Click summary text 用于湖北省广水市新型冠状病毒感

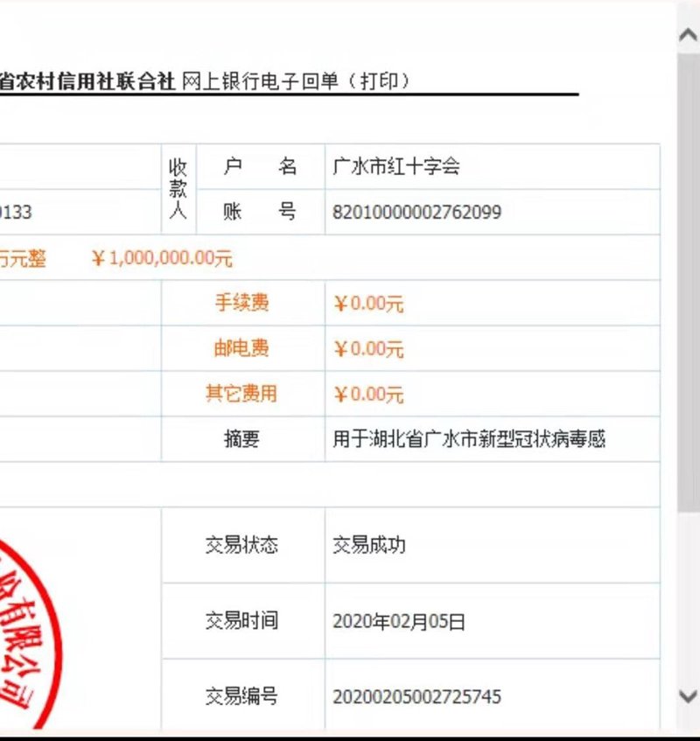point(469,439)
